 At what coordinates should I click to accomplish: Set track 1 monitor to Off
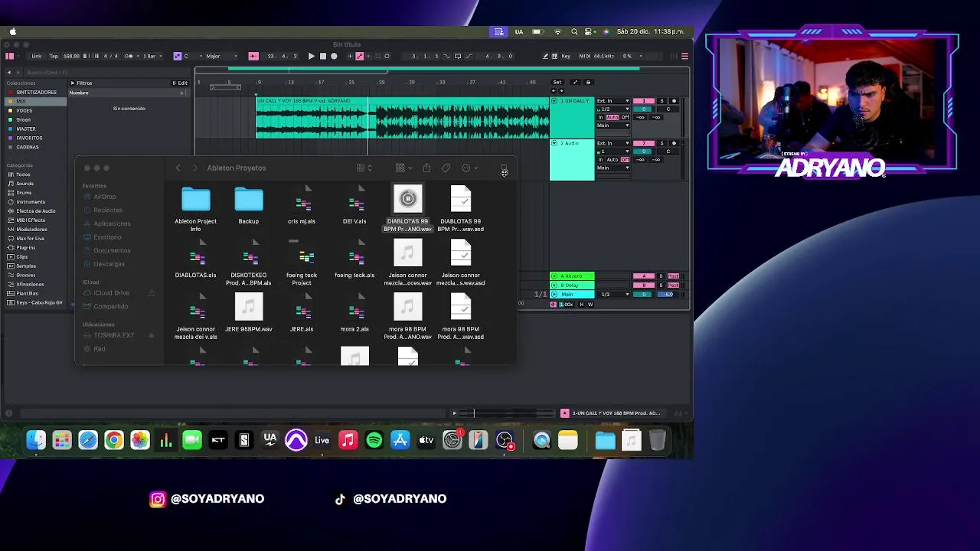626,117
